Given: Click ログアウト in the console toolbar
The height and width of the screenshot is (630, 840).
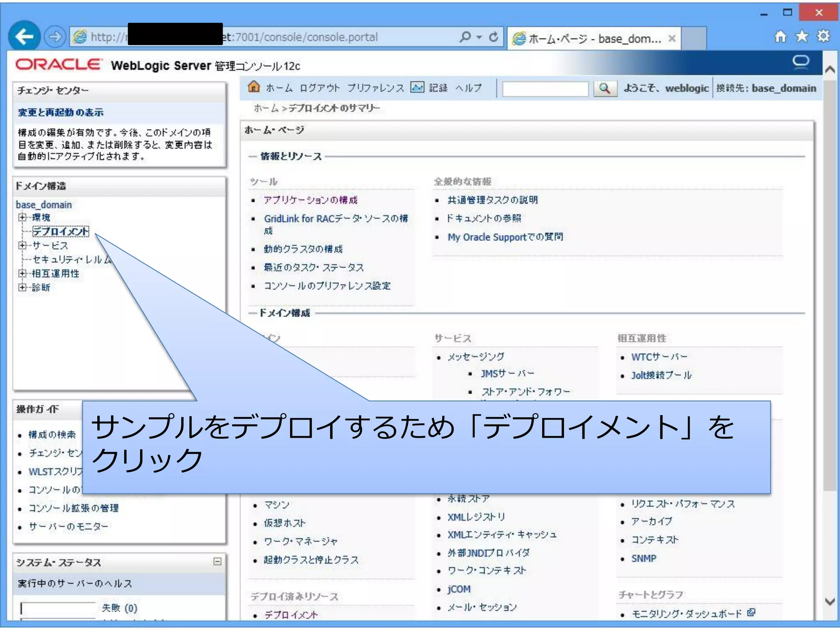Looking at the screenshot, I should tap(320, 88).
